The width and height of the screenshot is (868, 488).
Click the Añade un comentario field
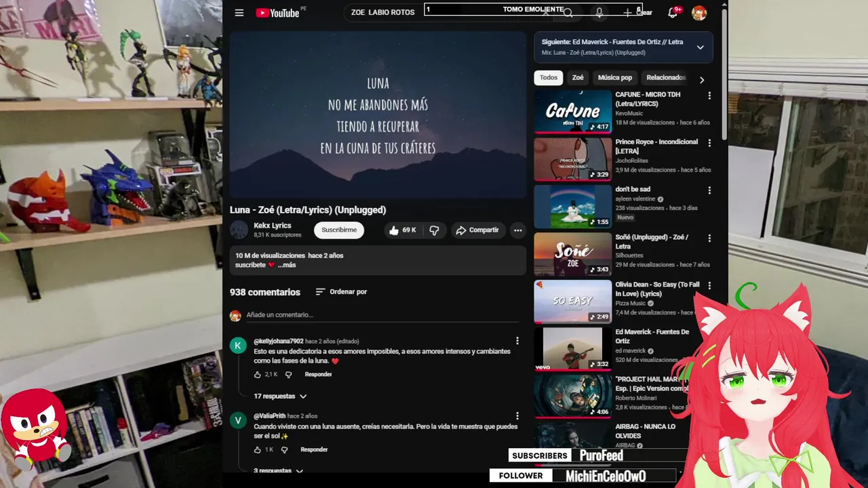tap(382, 315)
